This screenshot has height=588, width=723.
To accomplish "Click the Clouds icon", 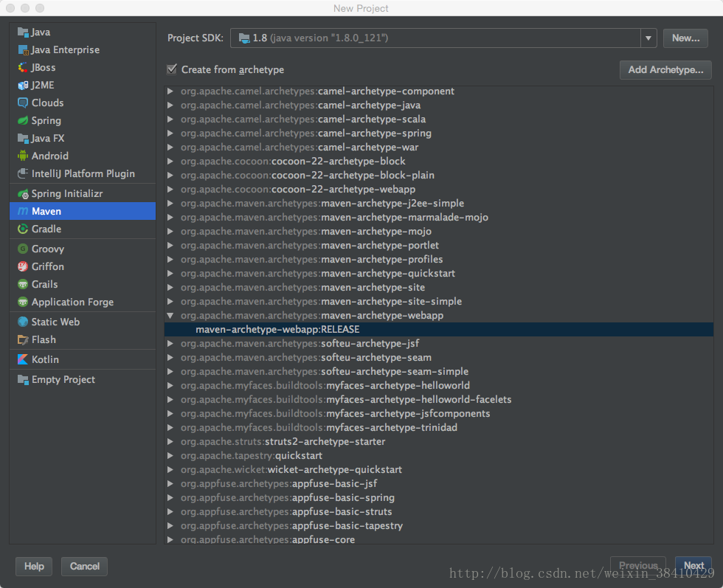I will click(23, 103).
